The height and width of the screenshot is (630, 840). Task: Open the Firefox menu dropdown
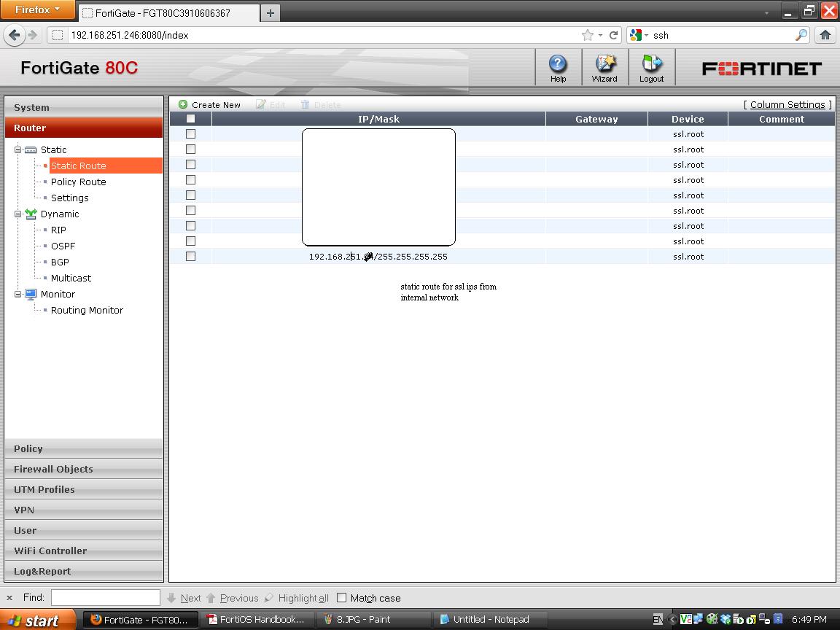coord(37,9)
